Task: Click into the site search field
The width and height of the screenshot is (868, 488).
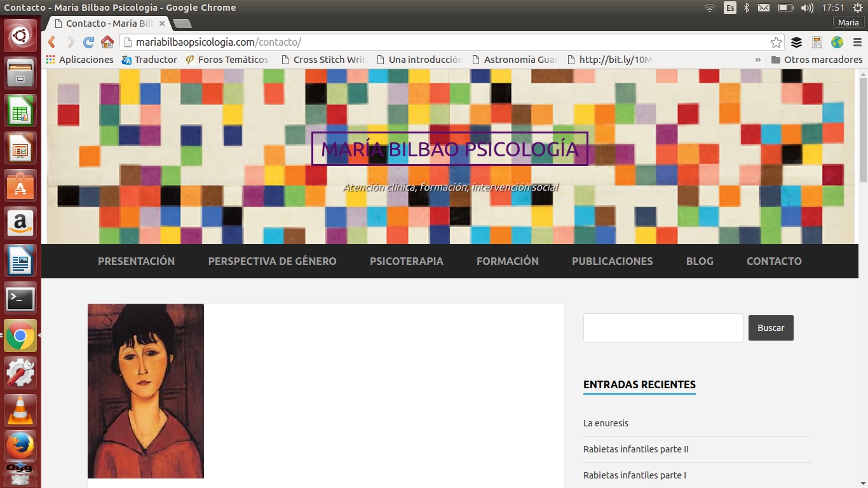Action: (x=663, y=328)
